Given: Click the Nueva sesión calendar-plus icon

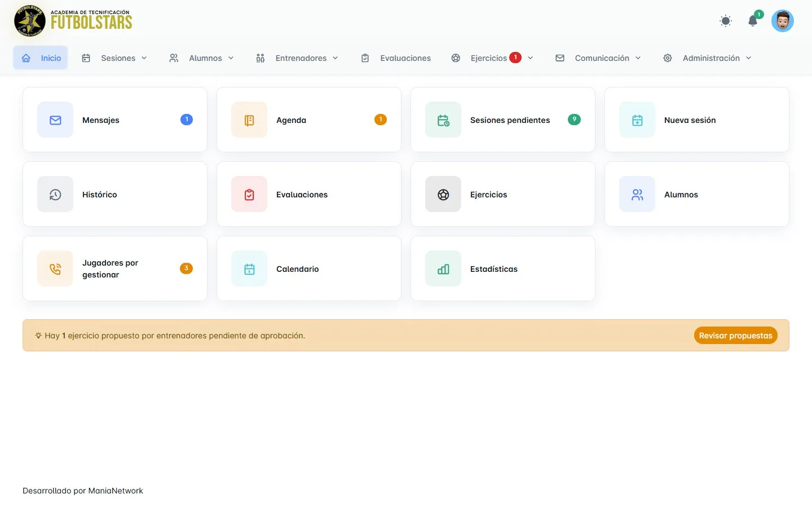Looking at the screenshot, I should (637, 120).
